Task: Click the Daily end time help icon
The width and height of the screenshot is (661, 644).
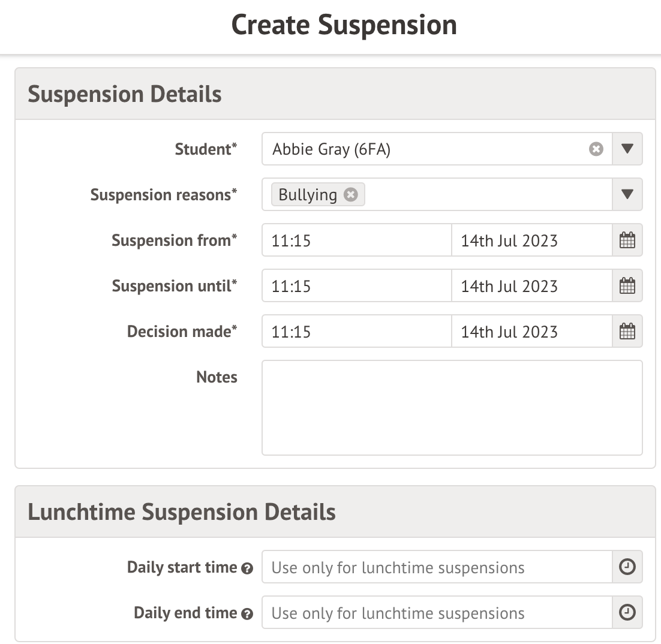Action: point(247,613)
